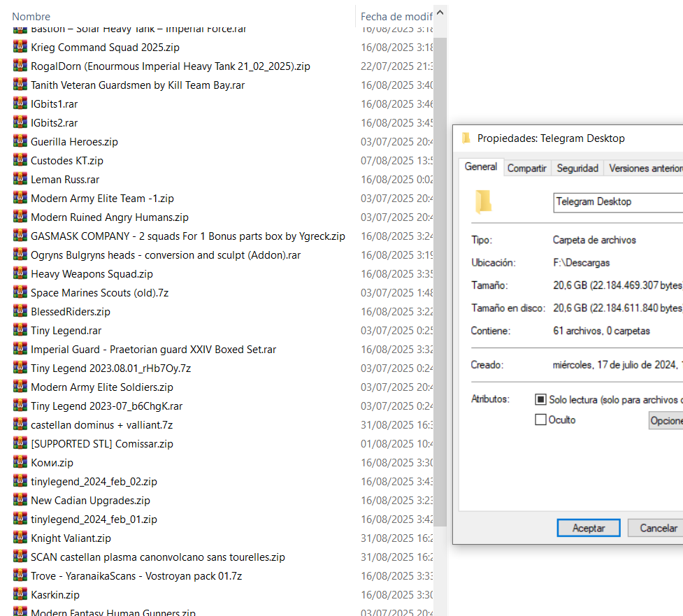Click the GASMASK COMPANY zip icon

pyautogui.click(x=20, y=236)
